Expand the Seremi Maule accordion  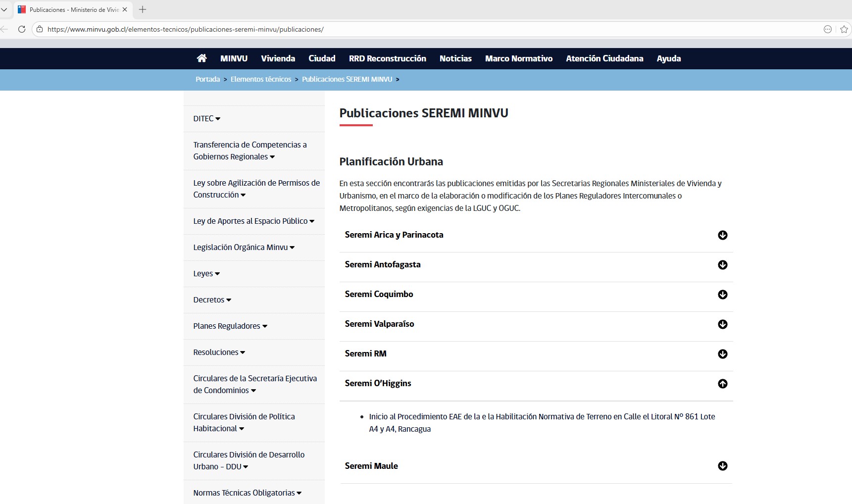point(722,466)
